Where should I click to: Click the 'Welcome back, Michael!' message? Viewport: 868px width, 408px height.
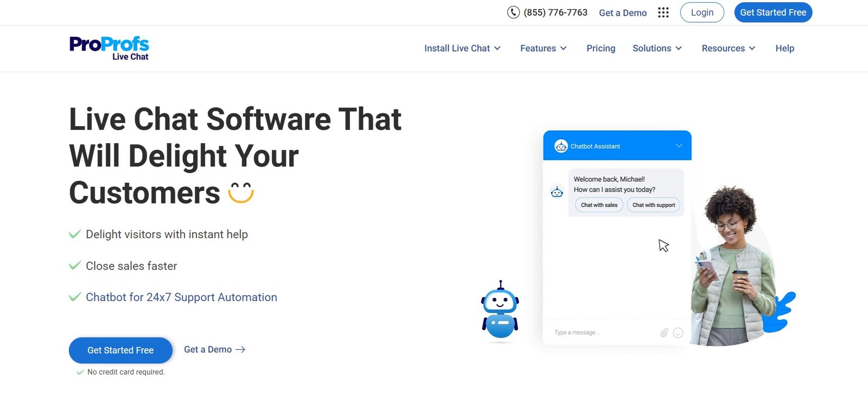click(x=609, y=179)
